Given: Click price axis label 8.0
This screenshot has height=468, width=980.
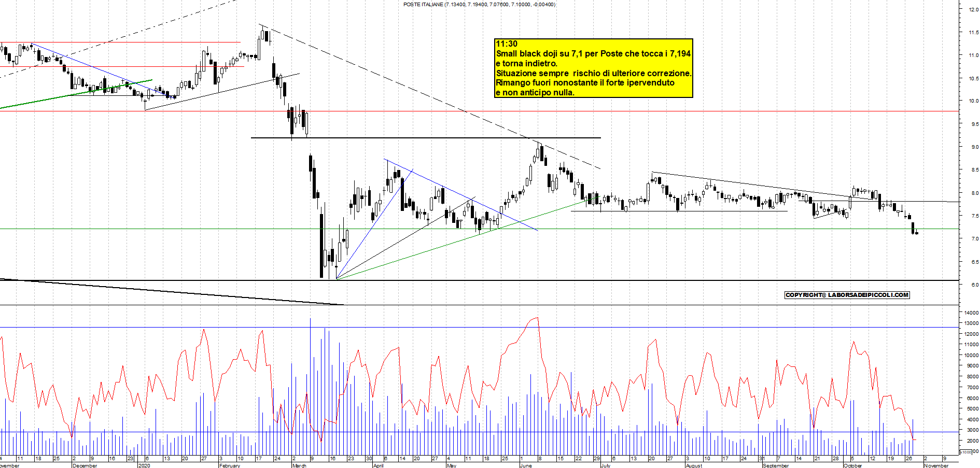Looking at the screenshot, I should pyautogui.click(x=974, y=193).
